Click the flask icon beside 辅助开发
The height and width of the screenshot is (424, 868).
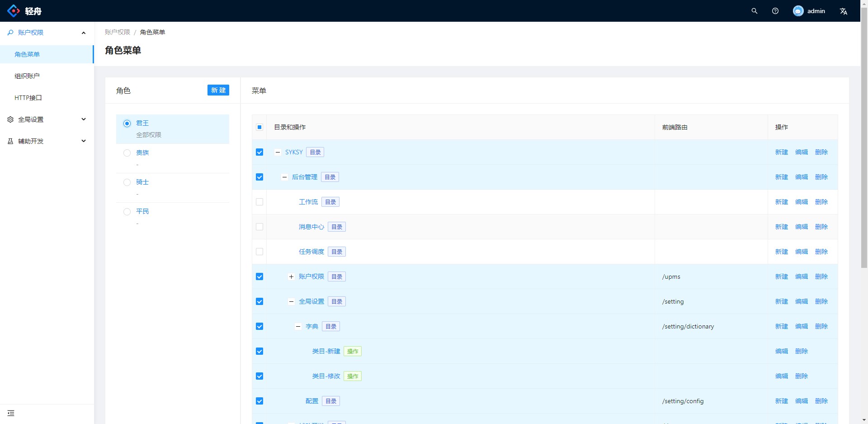pos(10,141)
